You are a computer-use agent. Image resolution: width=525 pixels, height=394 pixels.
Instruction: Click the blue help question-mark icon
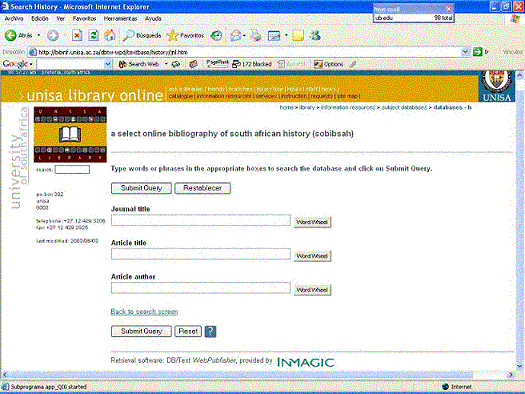point(210,331)
